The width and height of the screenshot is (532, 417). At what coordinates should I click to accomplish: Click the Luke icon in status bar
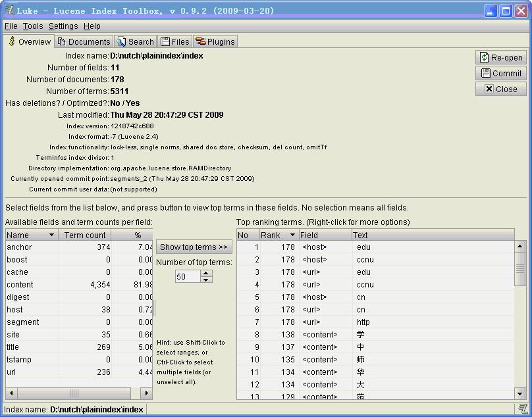click(523, 409)
